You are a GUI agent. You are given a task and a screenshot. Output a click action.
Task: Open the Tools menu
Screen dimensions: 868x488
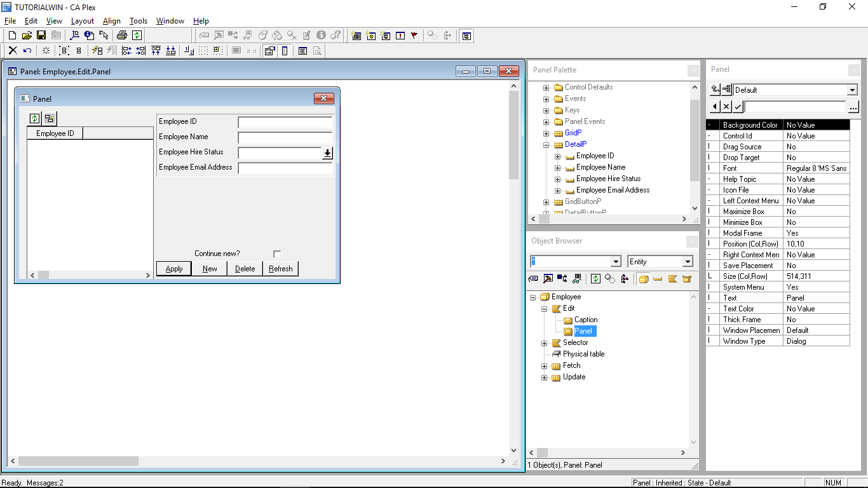pyautogui.click(x=138, y=20)
